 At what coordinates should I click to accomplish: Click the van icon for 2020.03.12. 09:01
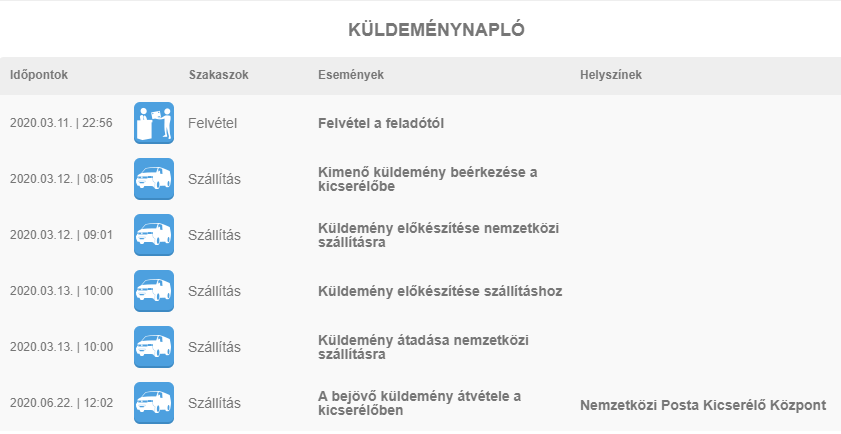154,235
